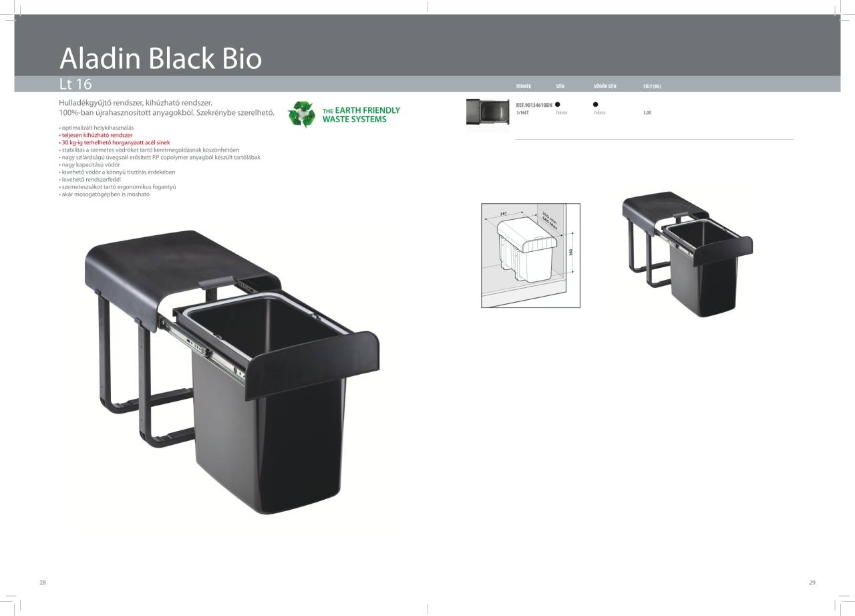Click the SZÍN column header
The height and width of the screenshot is (616, 855).
click(x=560, y=87)
